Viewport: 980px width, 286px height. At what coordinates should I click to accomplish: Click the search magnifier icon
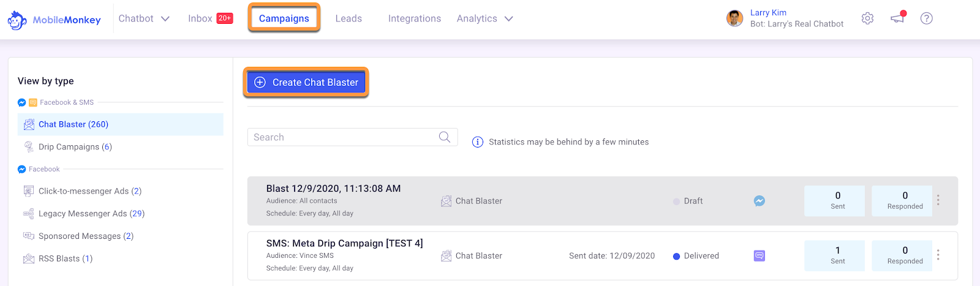(445, 137)
